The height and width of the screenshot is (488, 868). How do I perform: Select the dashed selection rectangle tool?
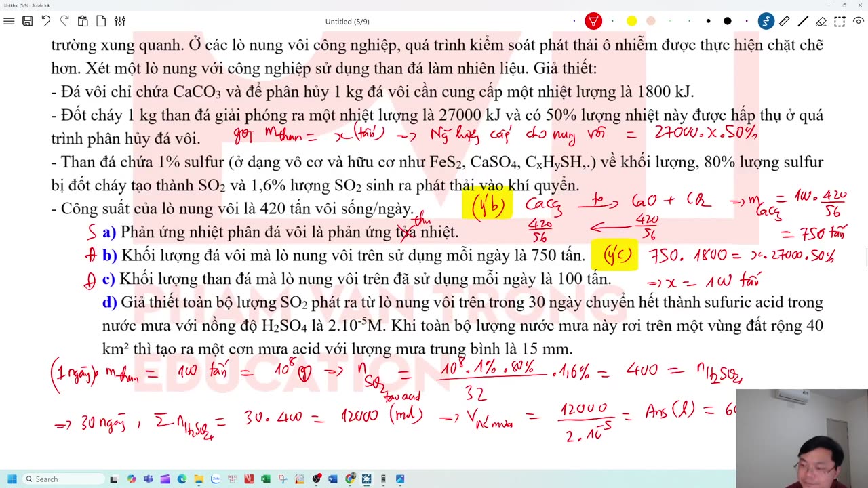click(x=840, y=21)
